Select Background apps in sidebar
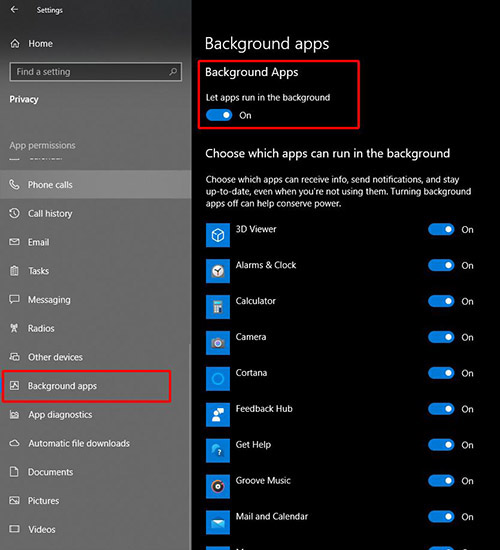This screenshot has height=550, width=500. pos(95,386)
